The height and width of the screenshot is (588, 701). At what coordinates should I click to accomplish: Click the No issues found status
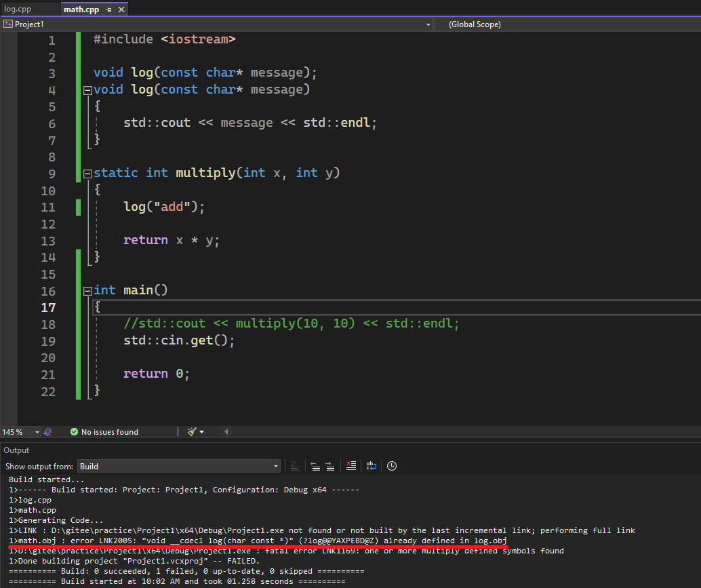[x=110, y=432]
